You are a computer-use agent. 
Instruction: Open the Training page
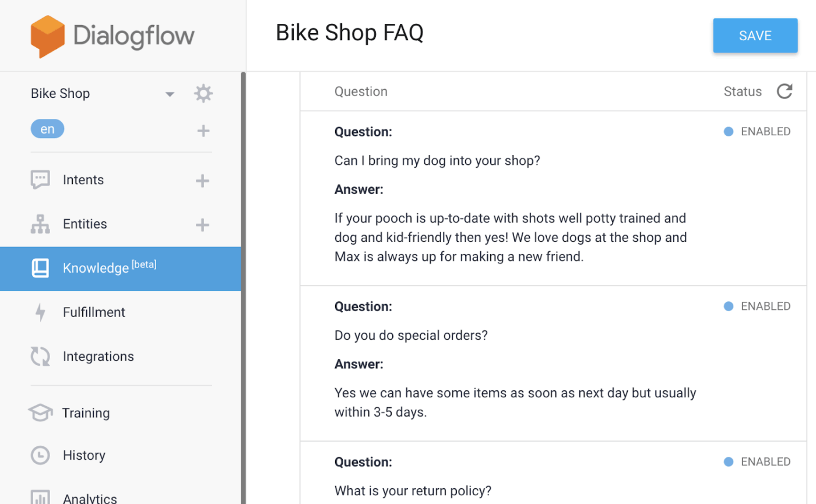pos(86,413)
